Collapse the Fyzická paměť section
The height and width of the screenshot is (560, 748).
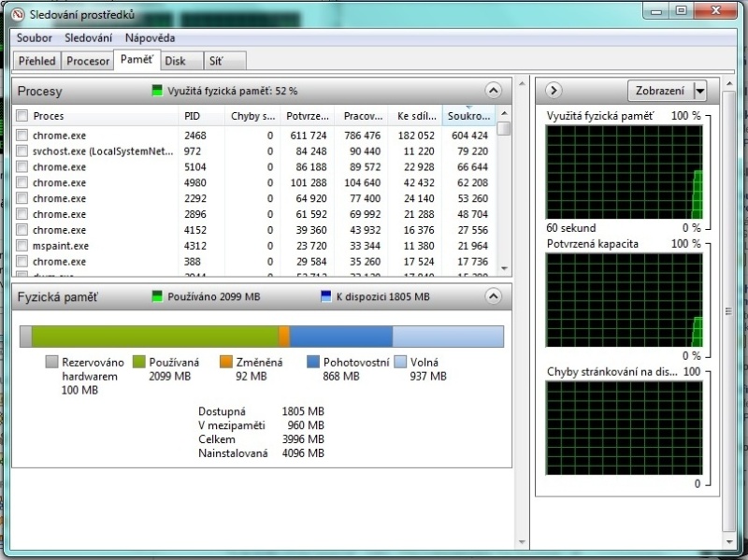click(x=494, y=296)
